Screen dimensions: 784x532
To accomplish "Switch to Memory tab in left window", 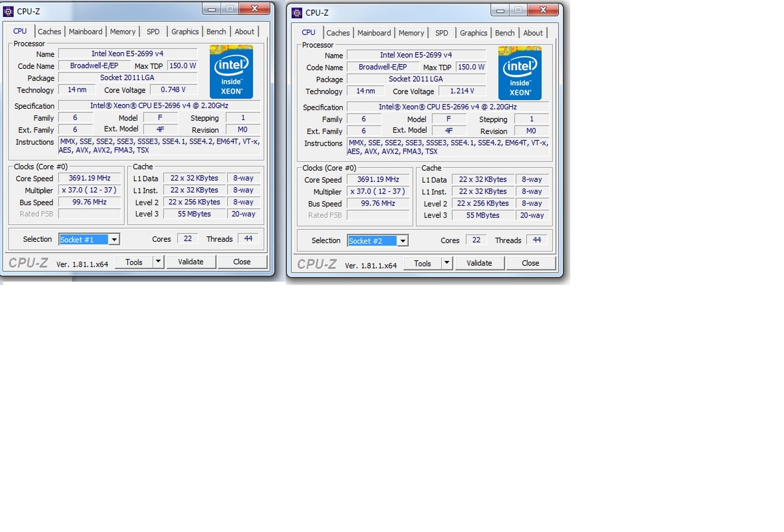I will point(123,32).
